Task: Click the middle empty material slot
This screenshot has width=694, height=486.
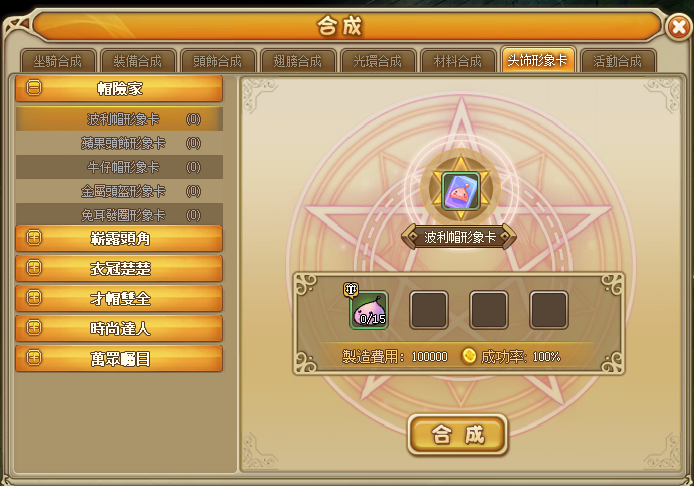Action: click(489, 310)
